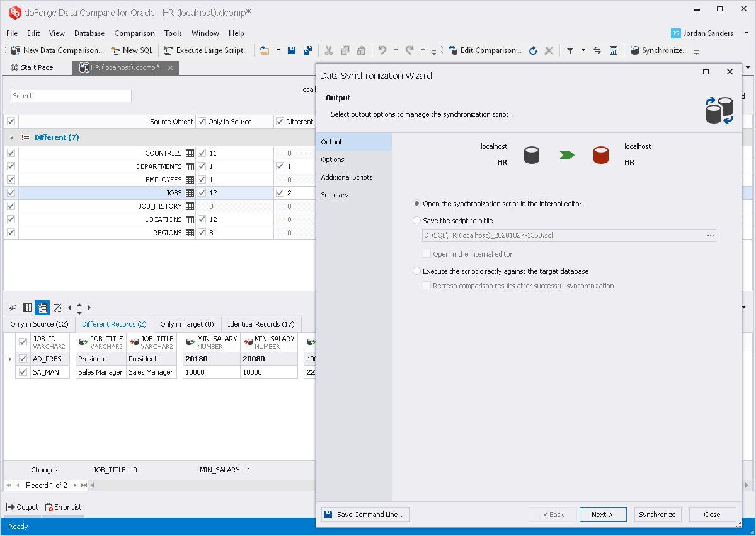Screen dimensions: 756x536
Task: Open toolbar options after Synchronize
Action: pyautogui.click(x=696, y=52)
